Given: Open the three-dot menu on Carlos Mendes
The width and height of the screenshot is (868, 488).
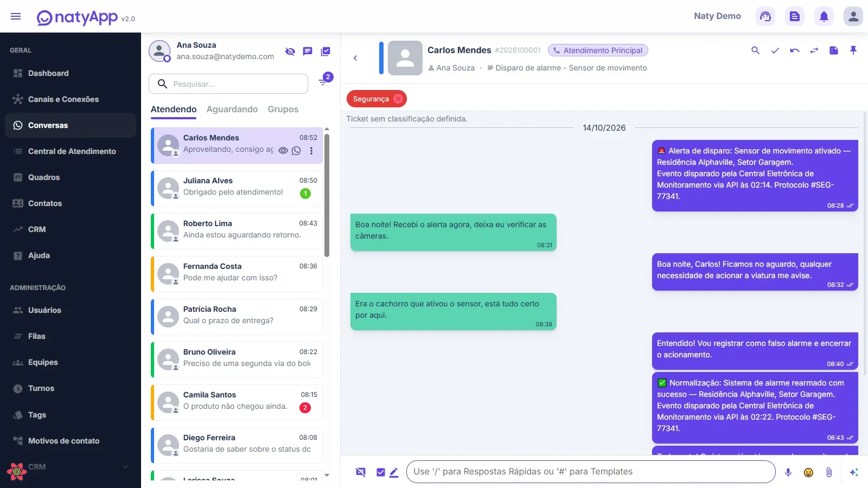Looking at the screenshot, I should [311, 151].
